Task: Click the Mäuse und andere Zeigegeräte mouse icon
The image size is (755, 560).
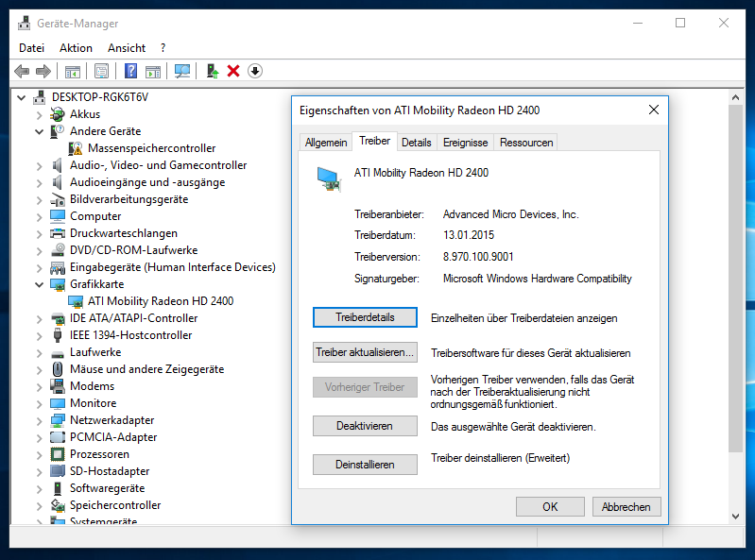Action: (58, 369)
